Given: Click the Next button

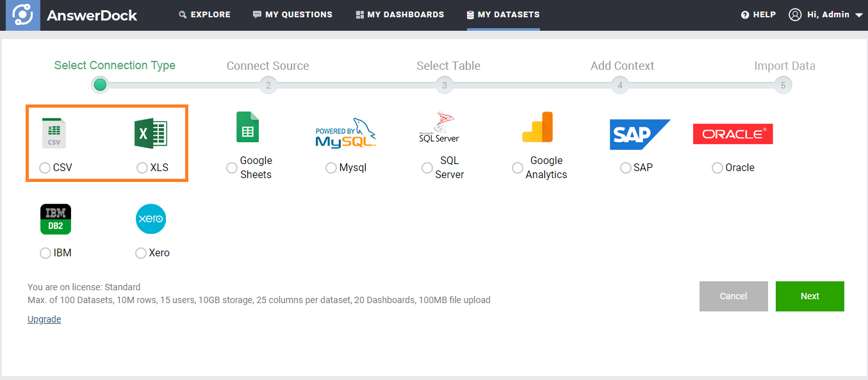Looking at the screenshot, I should tap(810, 296).
